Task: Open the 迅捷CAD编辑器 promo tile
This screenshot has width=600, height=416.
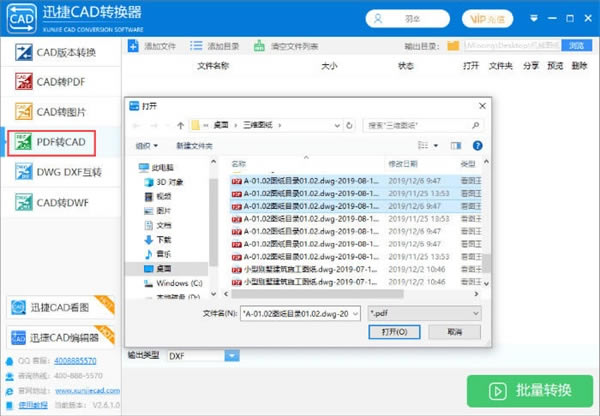Action: tap(60, 338)
